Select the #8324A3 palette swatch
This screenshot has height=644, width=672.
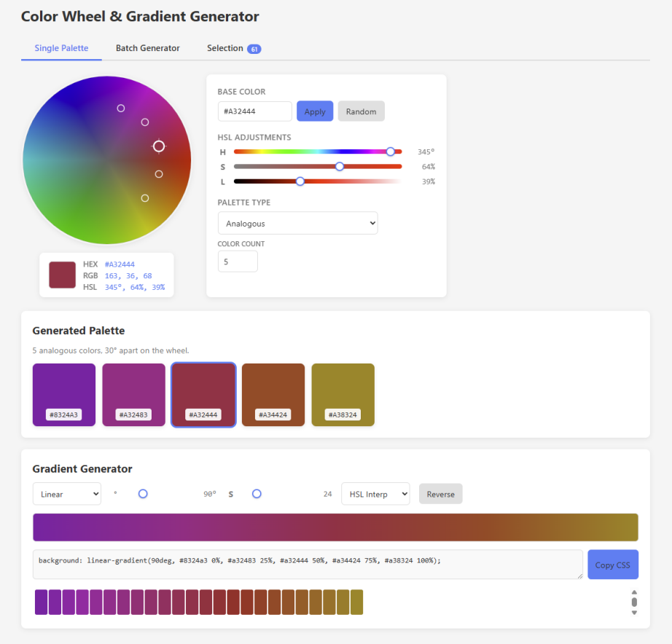click(64, 395)
